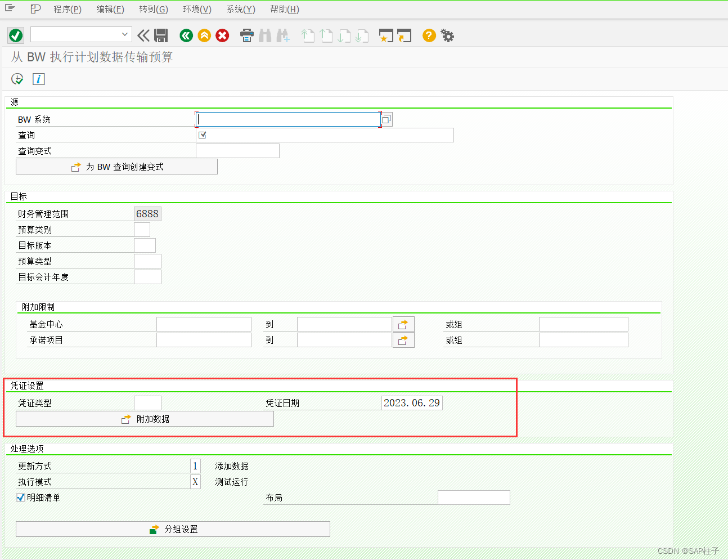Click the 财务管理范围 field showing 6888
Viewport: 728px width, 560px height.
[x=147, y=214]
